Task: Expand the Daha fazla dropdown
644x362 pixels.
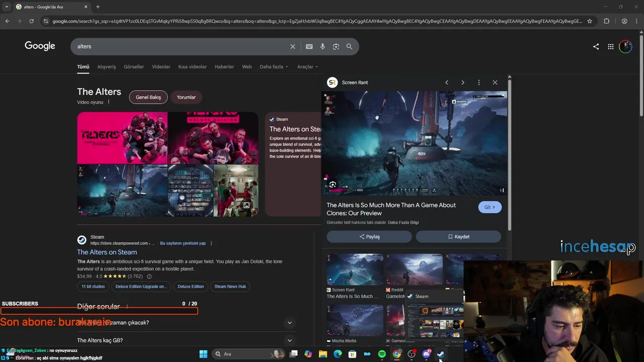Action: pos(274,67)
